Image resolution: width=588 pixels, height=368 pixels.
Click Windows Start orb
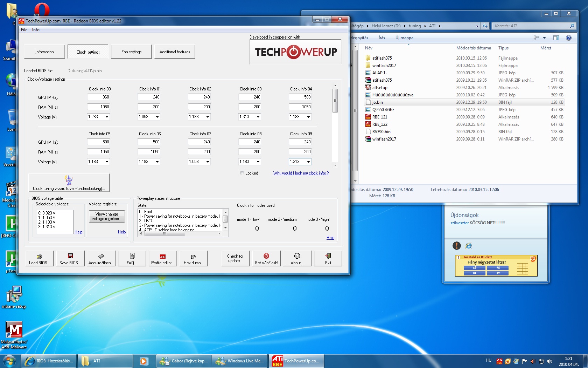pos(9,361)
